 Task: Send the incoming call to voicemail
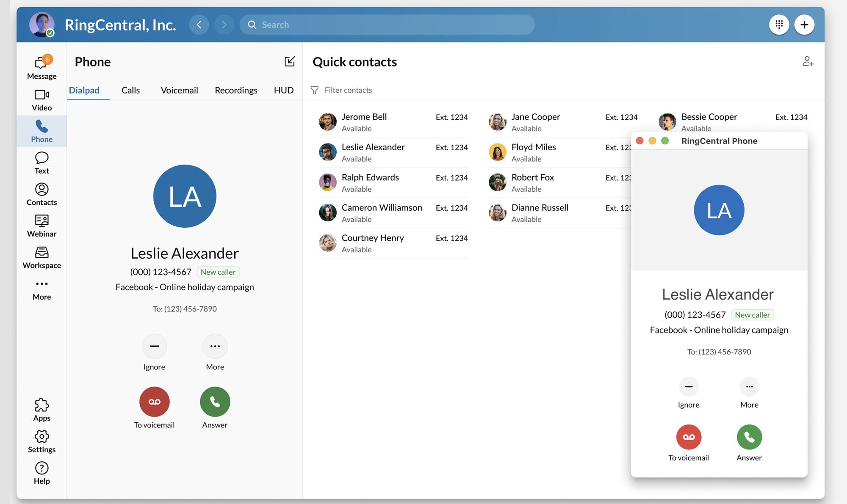(155, 402)
